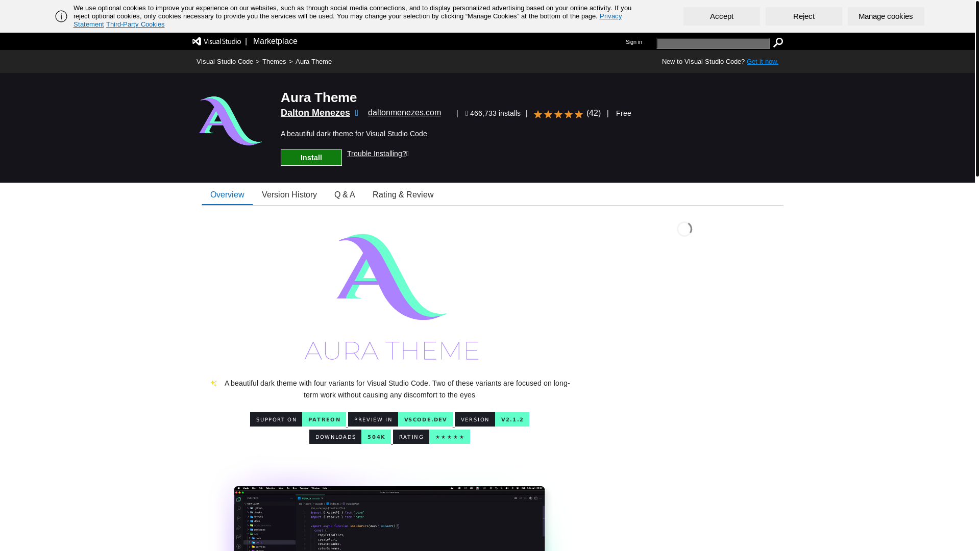This screenshot has height=551, width=980.
Task: Accept optional cookies
Action: pyautogui.click(x=722, y=16)
